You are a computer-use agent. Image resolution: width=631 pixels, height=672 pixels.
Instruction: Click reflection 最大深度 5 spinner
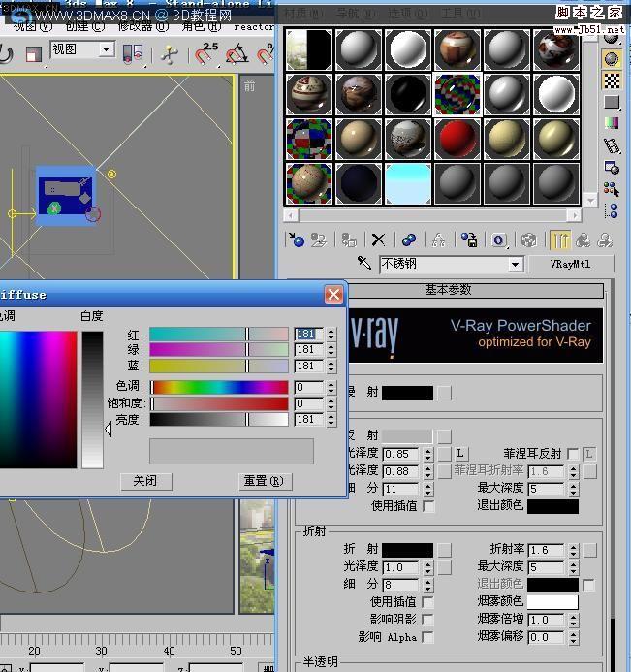click(x=573, y=489)
